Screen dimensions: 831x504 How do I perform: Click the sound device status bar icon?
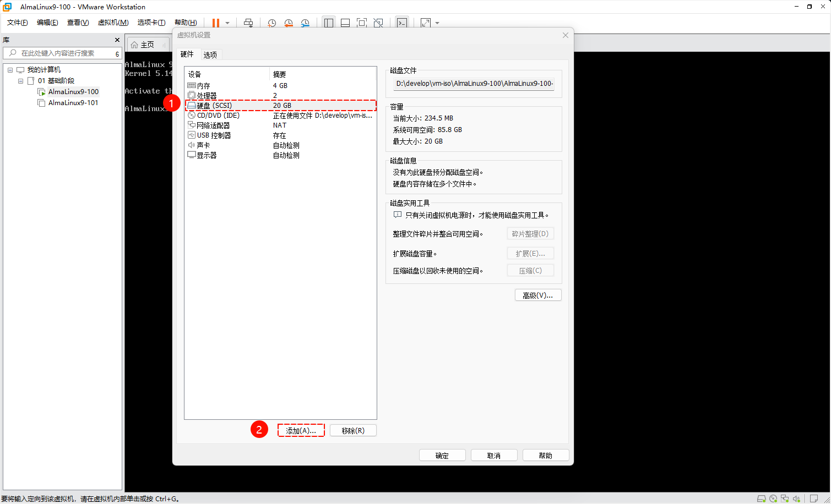tap(796, 498)
